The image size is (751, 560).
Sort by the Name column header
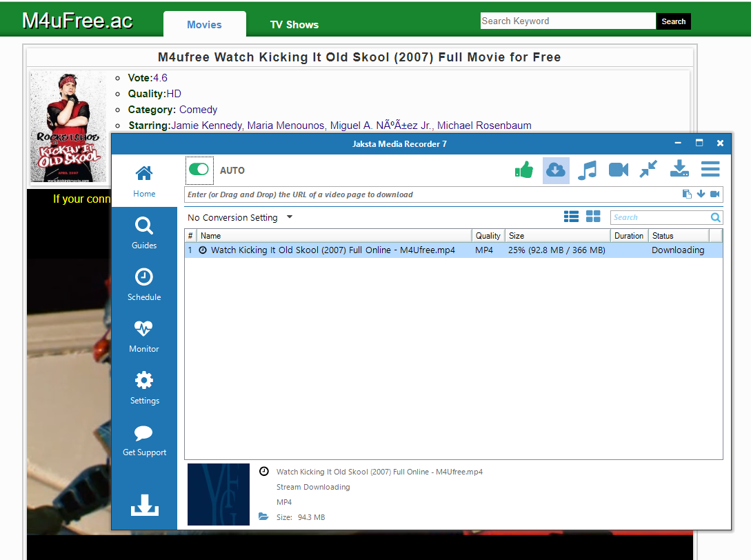pyautogui.click(x=334, y=236)
